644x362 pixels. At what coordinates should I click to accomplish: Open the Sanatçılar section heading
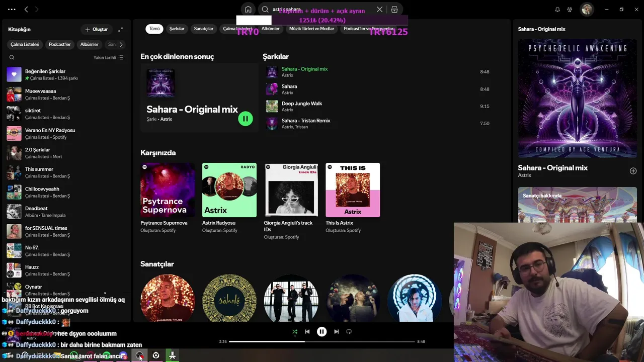[x=157, y=264]
